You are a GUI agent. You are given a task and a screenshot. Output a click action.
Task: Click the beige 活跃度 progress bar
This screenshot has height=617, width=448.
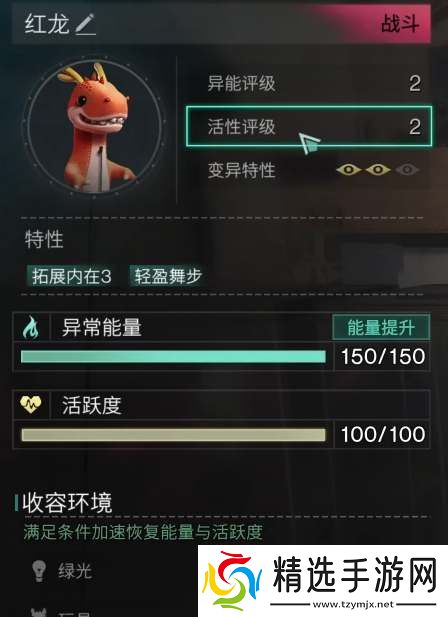pos(173,435)
